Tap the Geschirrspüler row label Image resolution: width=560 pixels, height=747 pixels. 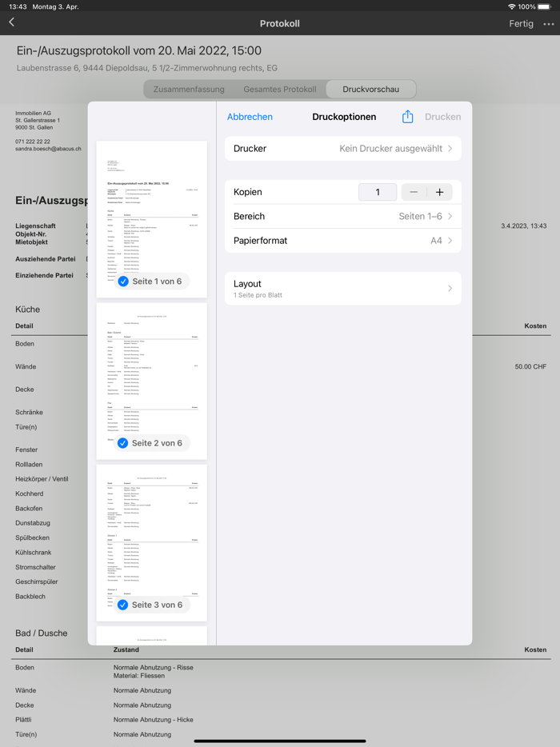(x=37, y=581)
